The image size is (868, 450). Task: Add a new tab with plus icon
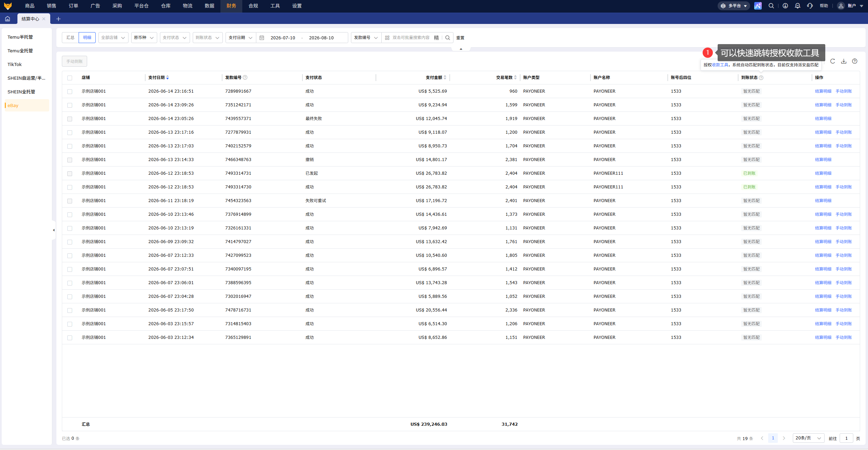[58, 19]
